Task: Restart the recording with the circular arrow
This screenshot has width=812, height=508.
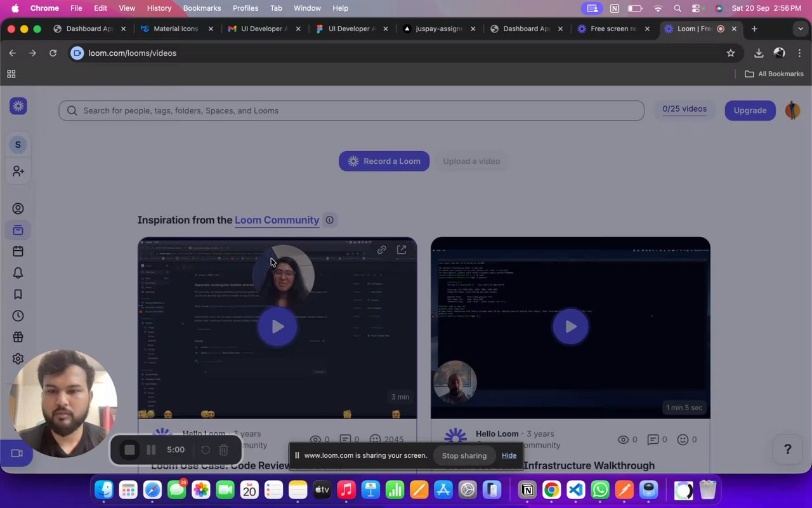Action: tap(206, 450)
